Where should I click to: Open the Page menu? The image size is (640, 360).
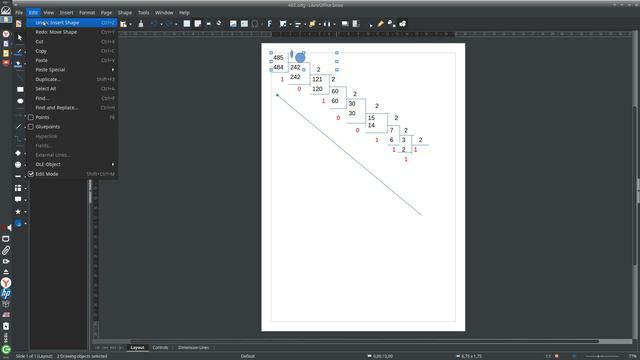[x=106, y=13]
